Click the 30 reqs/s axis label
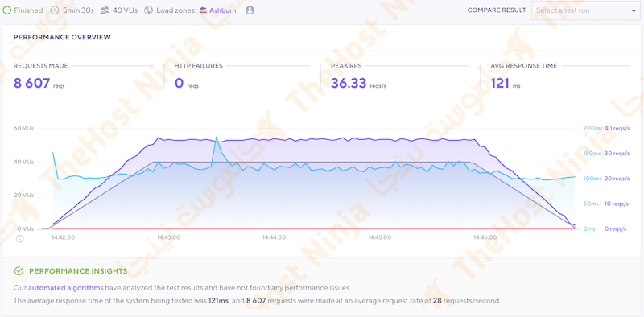Viewport: 644px width, 317px height. [x=617, y=154]
